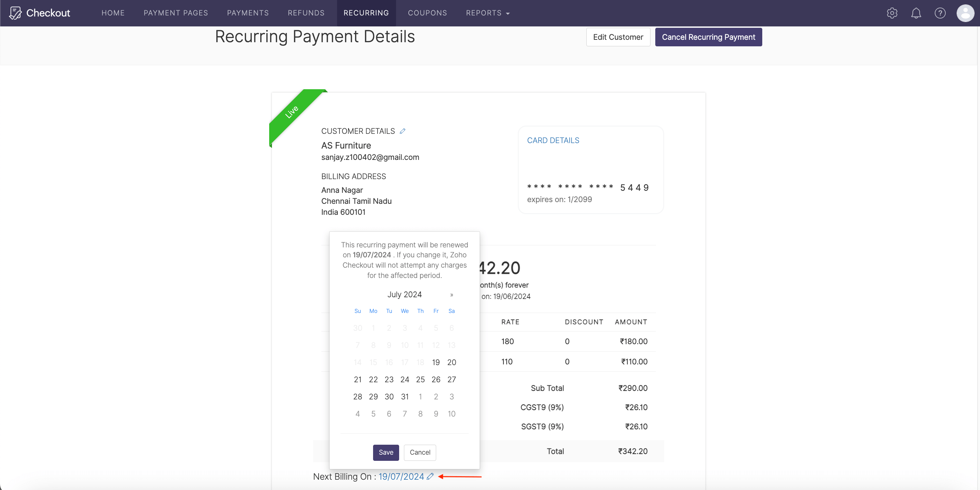Expand the REPORTS dropdown menu
The width and height of the screenshot is (980, 490).
tap(488, 13)
